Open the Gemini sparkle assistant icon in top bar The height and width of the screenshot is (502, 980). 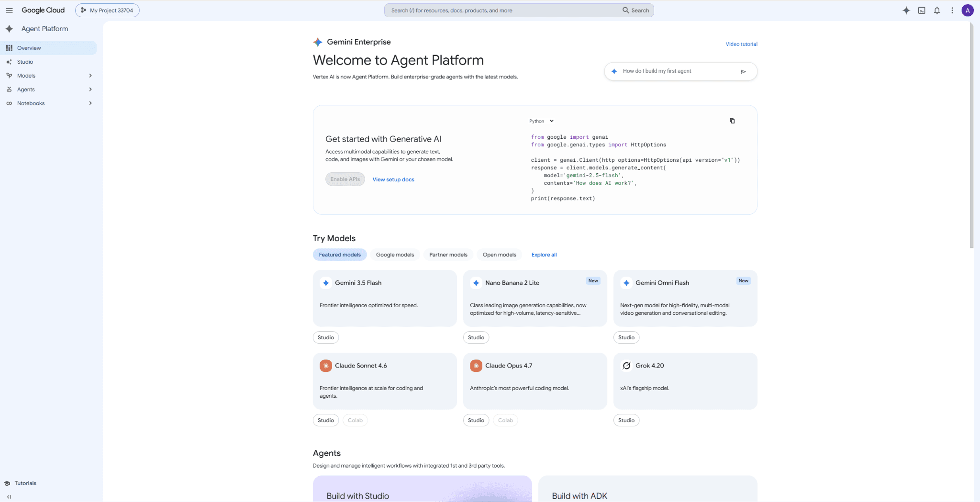(x=906, y=10)
